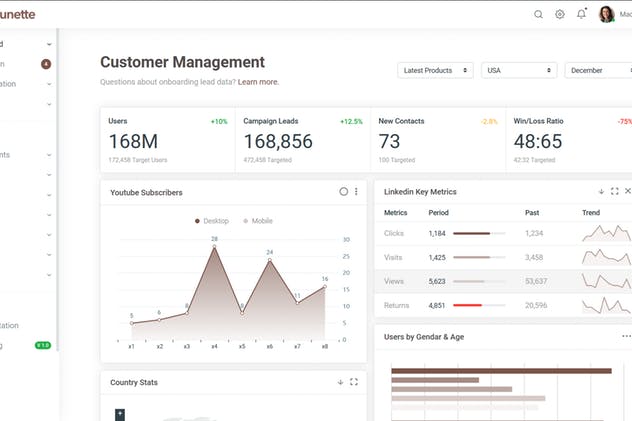Download Linkedin Key Metrics via arrow icon

pyautogui.click(x=601, y=191)
